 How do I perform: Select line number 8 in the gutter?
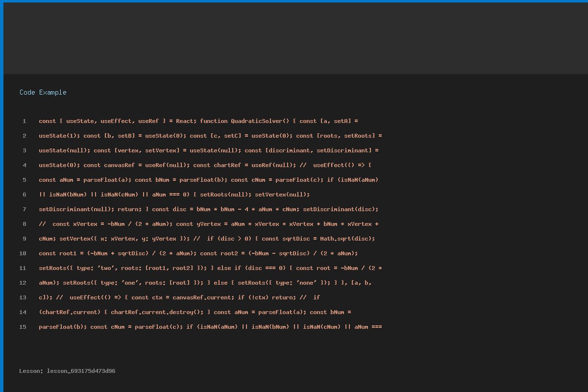(x=24, y=224)
